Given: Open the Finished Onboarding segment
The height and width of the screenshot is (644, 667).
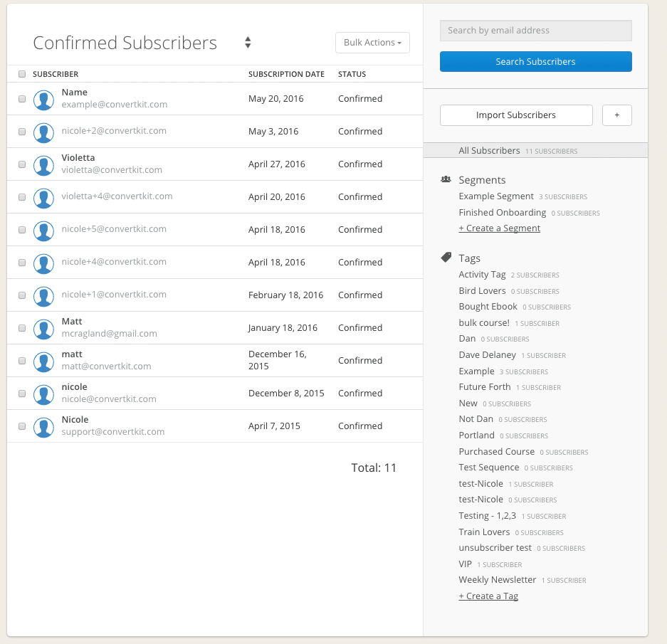Looking at the screenshot, I should [503, 212].
